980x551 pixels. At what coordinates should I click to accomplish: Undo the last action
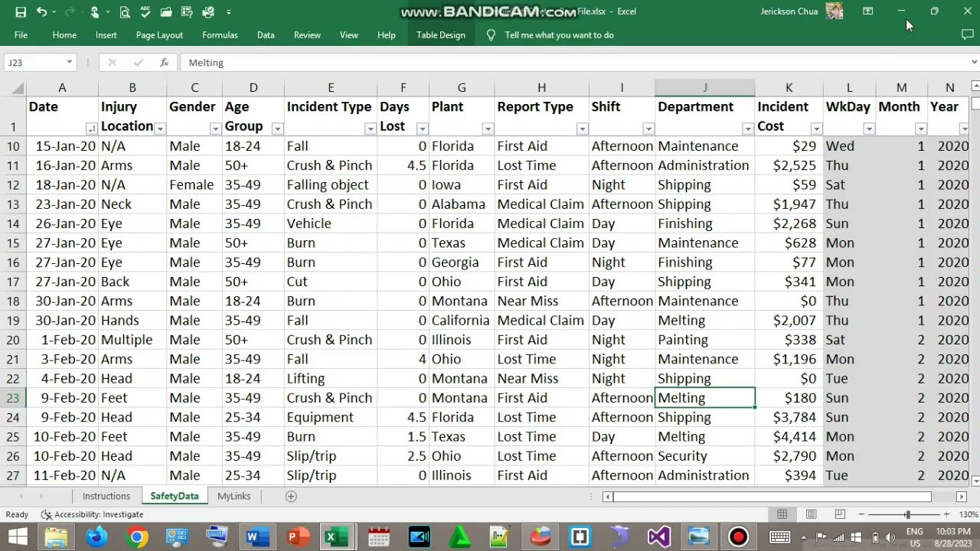click(41, 12)
